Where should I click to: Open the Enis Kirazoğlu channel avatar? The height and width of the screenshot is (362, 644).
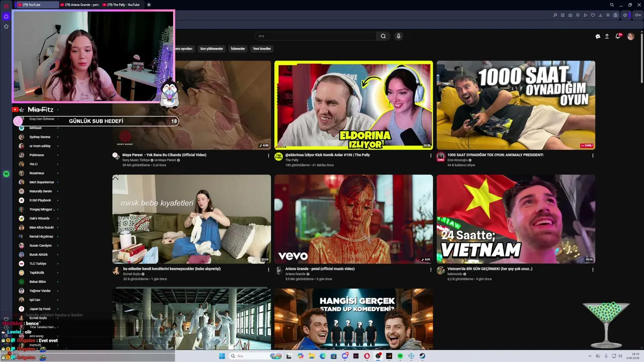tap(441, 156)
